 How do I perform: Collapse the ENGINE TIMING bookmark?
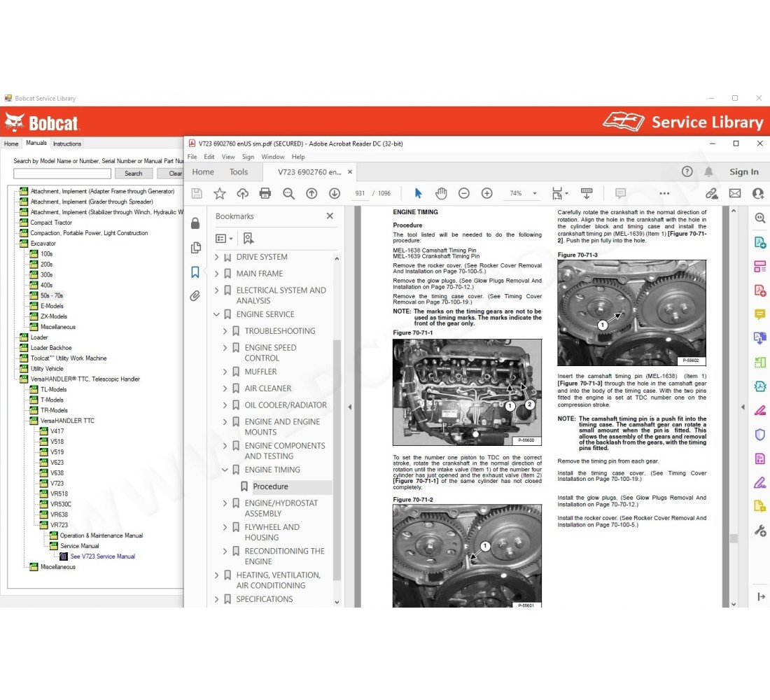[x=225, y=470]
